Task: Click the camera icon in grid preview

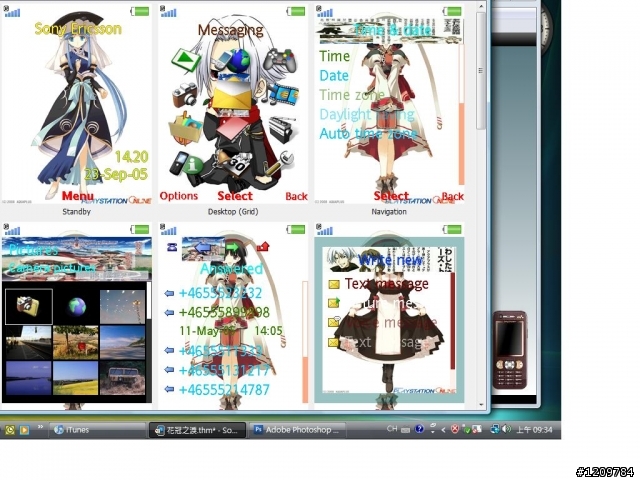Action: click(184, 93)
